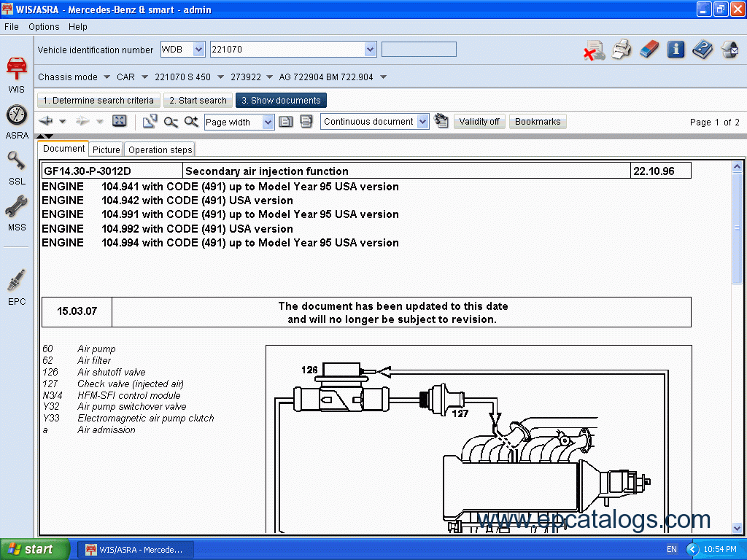Viewport: 747px width, 560px height.
Task: Click the EN language indicator
Action: (672, 549)
